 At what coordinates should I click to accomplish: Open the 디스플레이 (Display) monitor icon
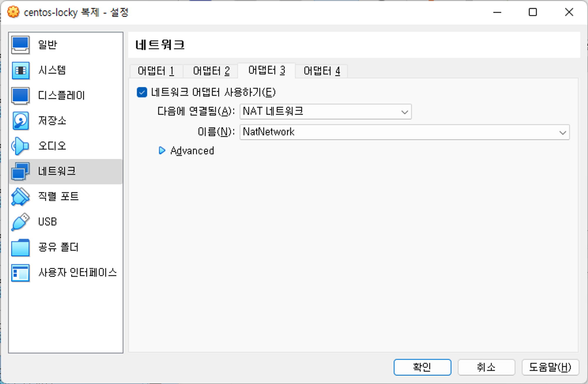pos(20,96)
